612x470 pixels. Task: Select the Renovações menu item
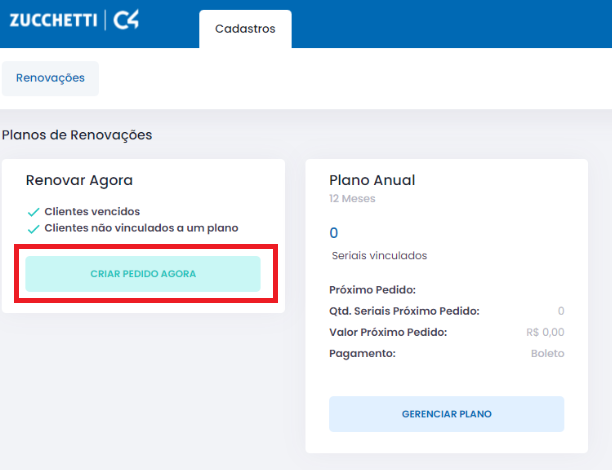(50, 78)
